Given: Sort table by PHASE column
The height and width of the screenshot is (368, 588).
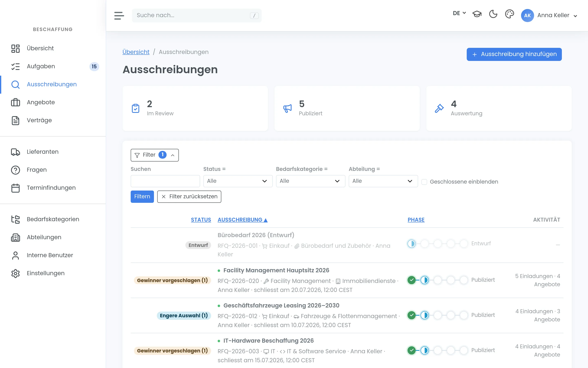Looking at the screenshot, I should point(416,220).
